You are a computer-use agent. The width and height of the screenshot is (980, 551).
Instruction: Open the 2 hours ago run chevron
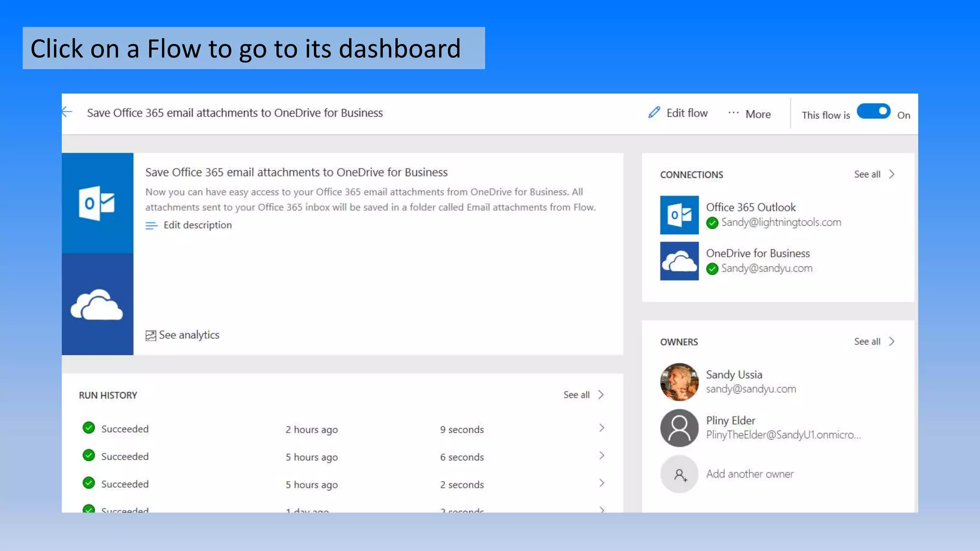pyautogui.click(x=601, y=428)
